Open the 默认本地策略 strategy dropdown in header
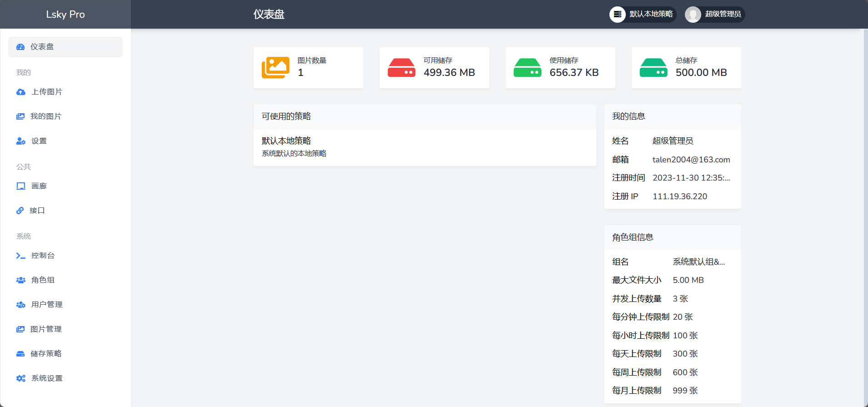This screenshot has width=868, height=407. 643,15
